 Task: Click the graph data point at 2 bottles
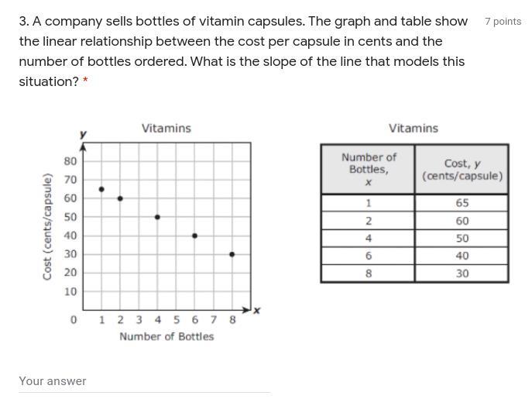pos(120,198)
